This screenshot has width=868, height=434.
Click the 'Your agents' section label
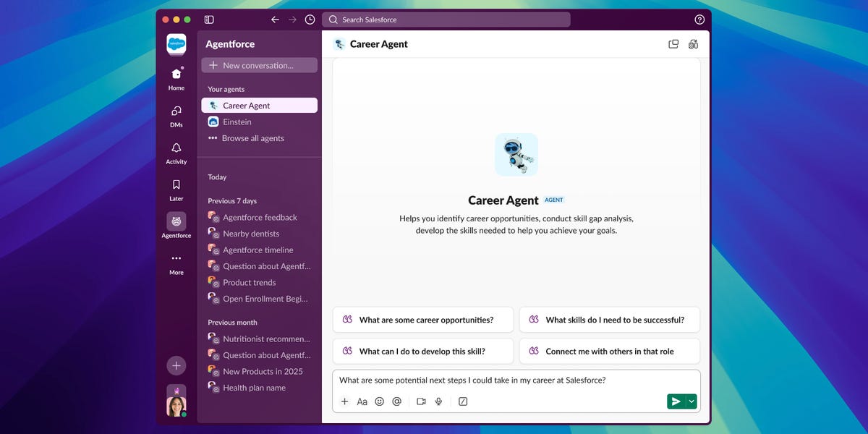pyautogui.click(x=226, y=89)
